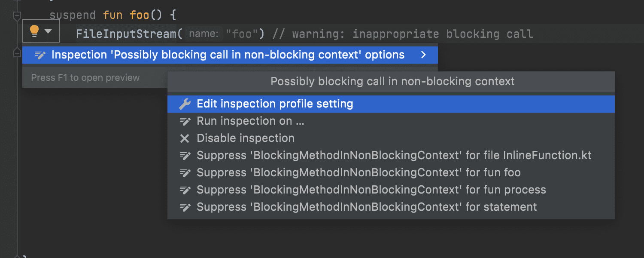Click the Press F1 to open preview hint
This screenshot has height=258, width=644.
coord(85,78)
